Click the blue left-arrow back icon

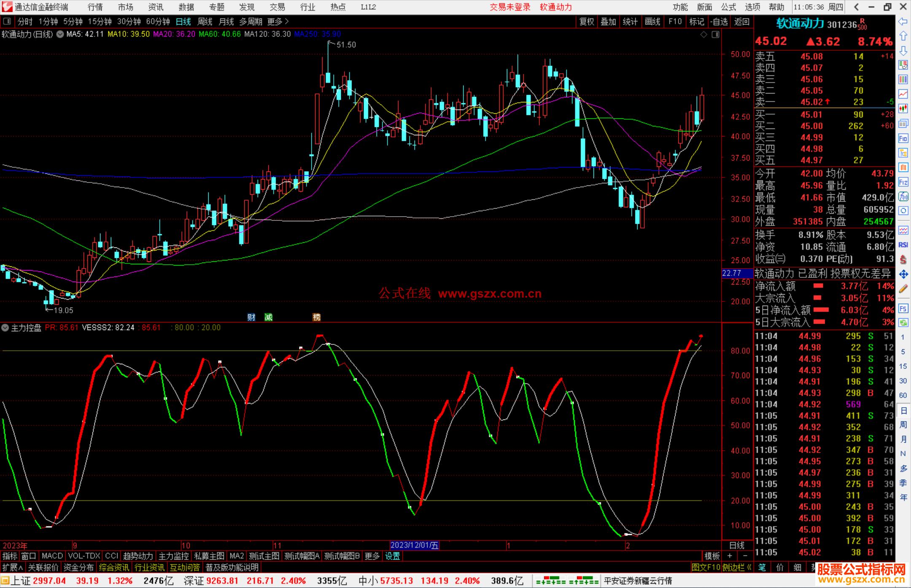pos(903,21)
